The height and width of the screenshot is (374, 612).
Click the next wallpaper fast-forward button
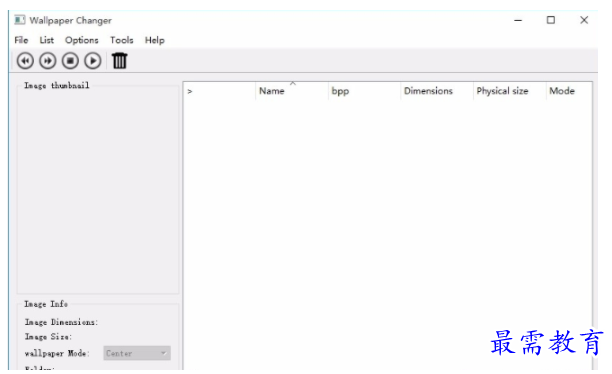(x=48, y=61)
